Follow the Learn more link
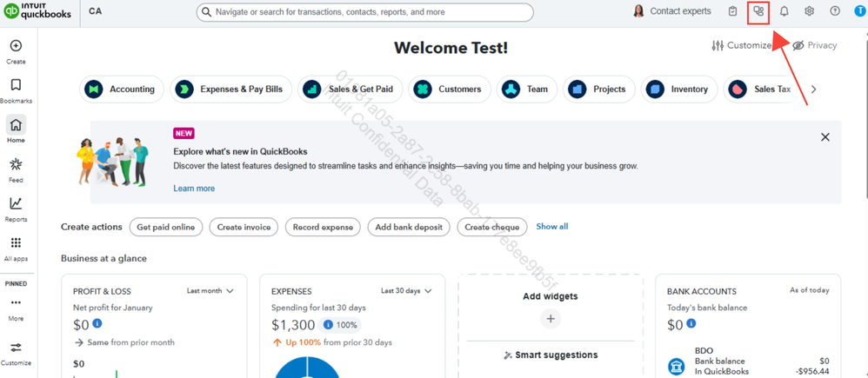This screenshot has height=378, width=868. 194,189
